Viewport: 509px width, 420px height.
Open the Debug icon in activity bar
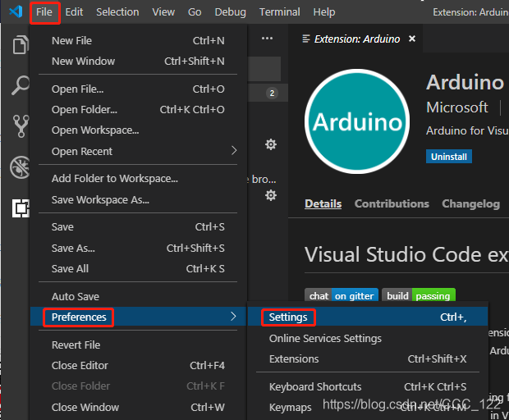20,167
